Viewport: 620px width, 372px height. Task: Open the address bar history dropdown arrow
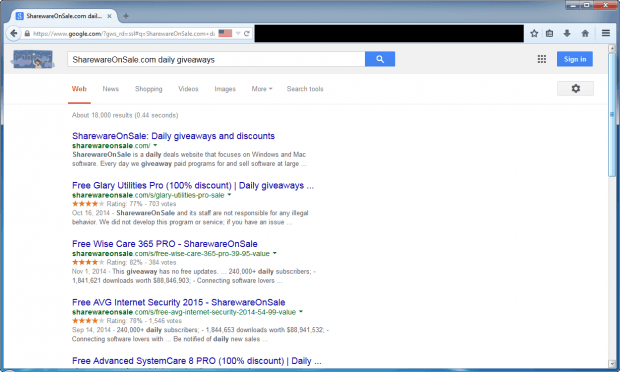tap(238, 34)
